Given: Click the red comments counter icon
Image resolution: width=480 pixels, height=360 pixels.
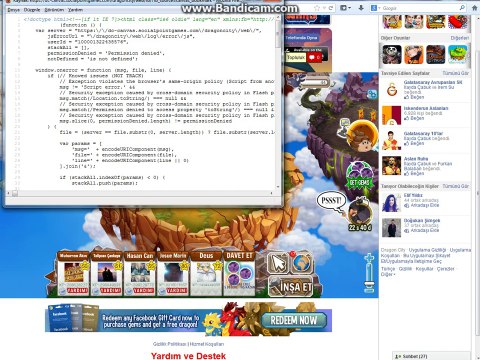Looking at the screenshot, I should click(314, 58).
